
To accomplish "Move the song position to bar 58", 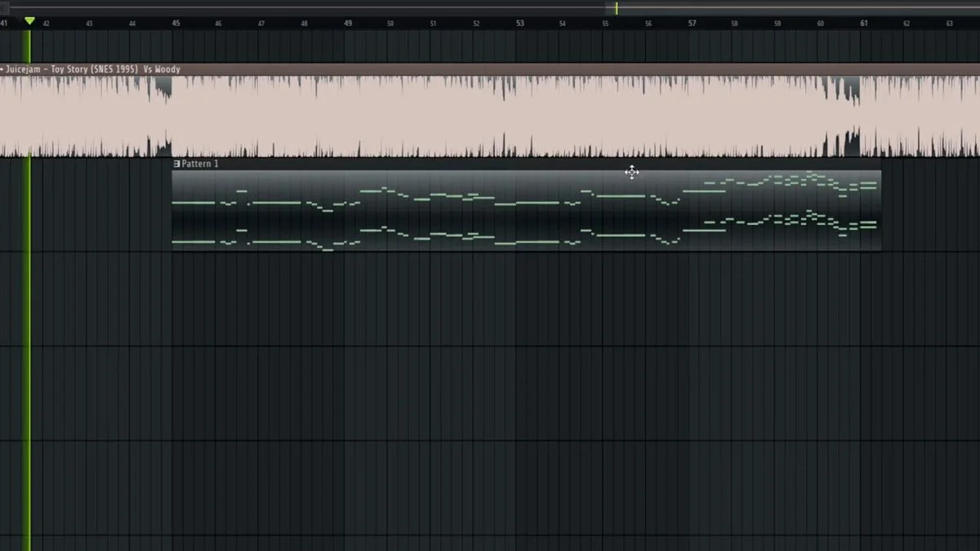I will coord(734,24).
